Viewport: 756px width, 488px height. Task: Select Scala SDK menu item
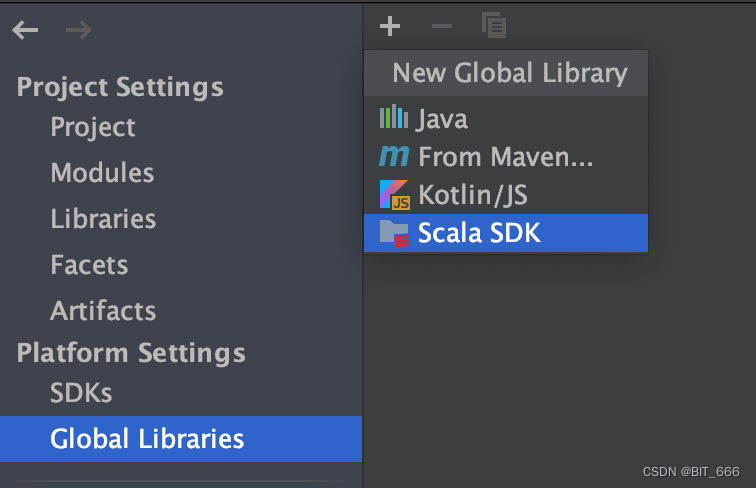click(x=506, y=233)
